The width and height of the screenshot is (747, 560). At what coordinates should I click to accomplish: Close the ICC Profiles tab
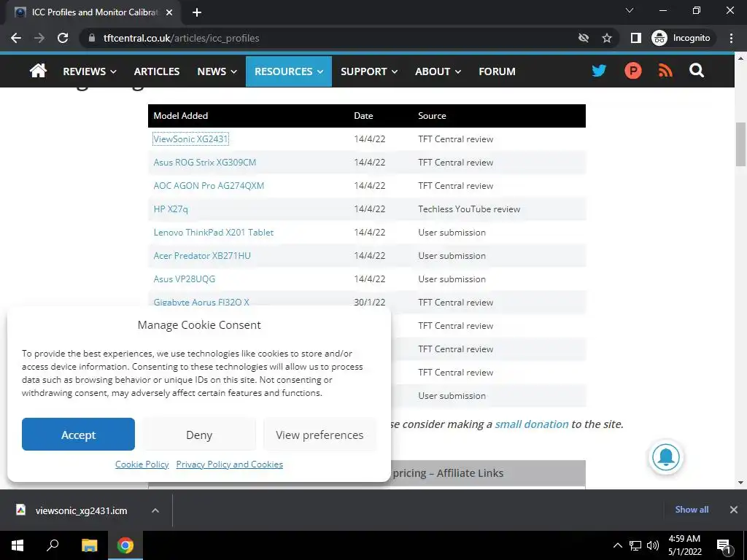(169, 12)
